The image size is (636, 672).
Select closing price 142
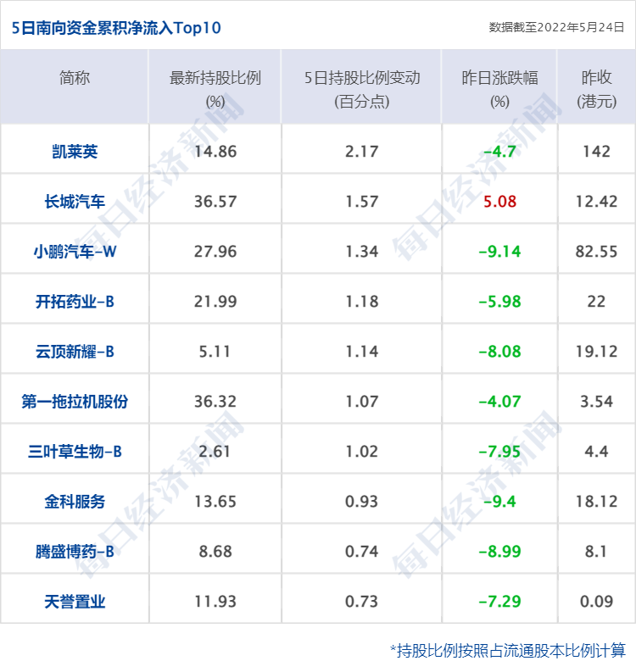tap(596, 152)
